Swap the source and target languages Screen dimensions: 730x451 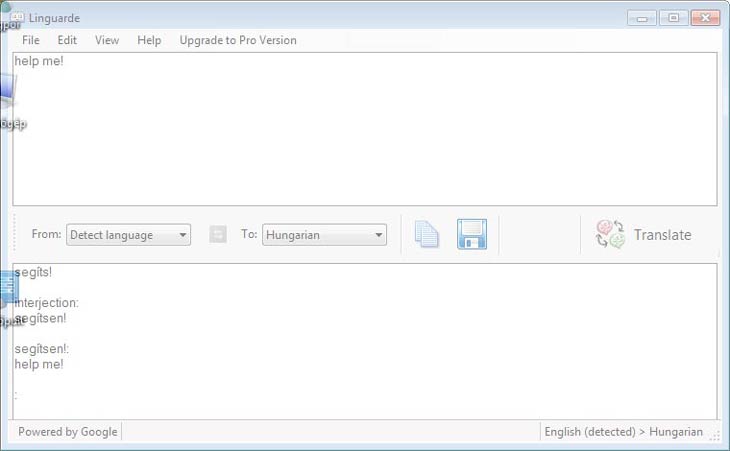[217, 235]
